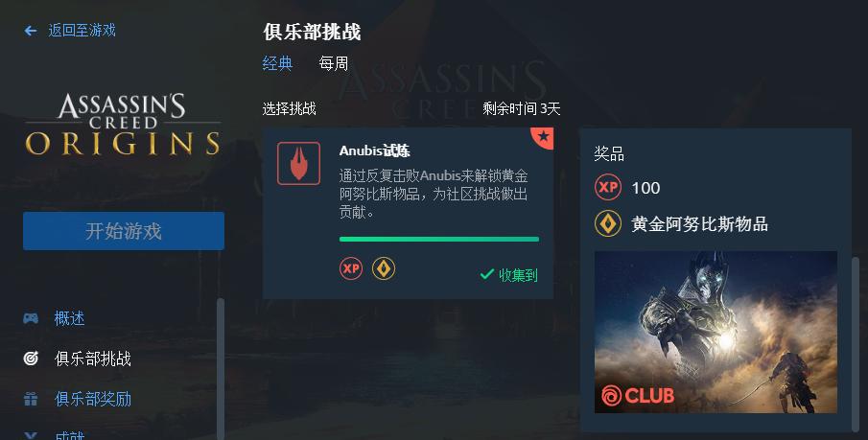Open the 俱乐部奖励 sidebar item
The height and width of the screenshot is (440, 868).
click(x=93, y=399)
